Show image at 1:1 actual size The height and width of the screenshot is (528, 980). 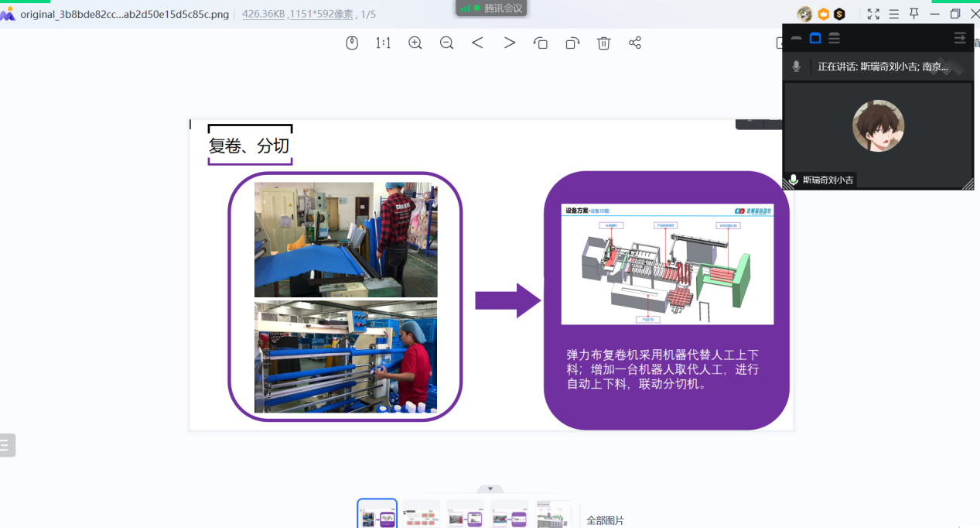pos(383,43)
